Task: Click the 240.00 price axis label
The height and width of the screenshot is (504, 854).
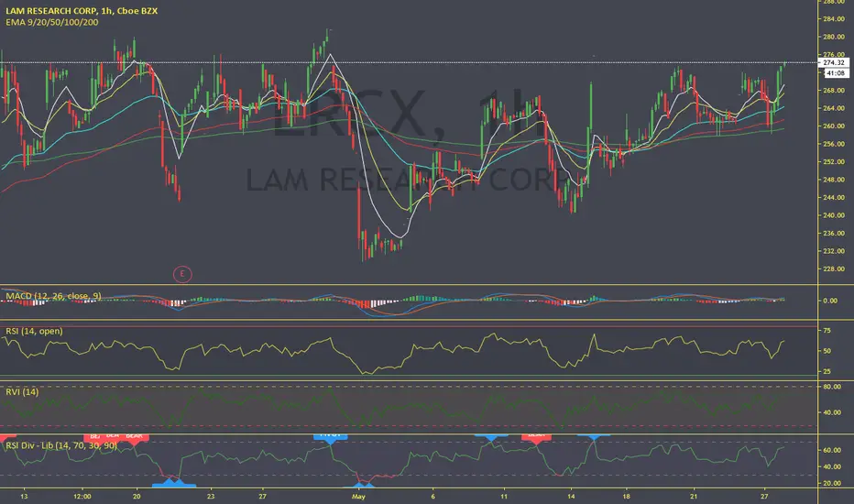Action: [x=834, y=215]
